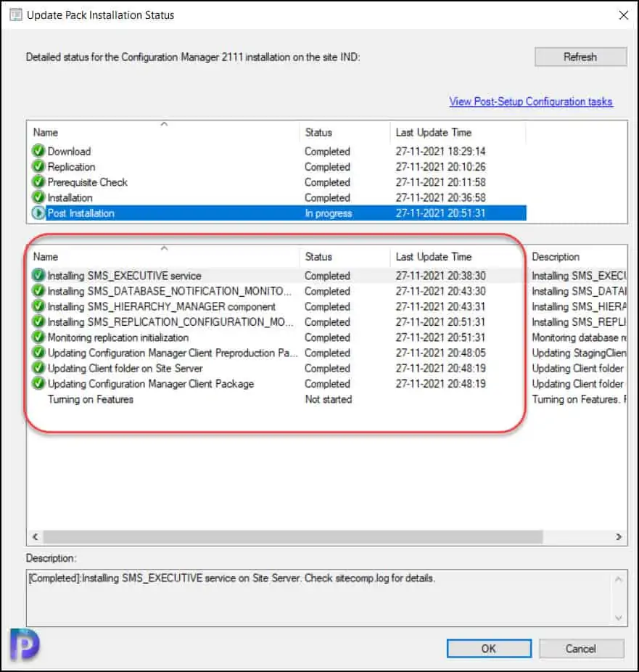Click the In progress status cell
639x672 pixels.
pyautogui.click(x=329, y=213)
